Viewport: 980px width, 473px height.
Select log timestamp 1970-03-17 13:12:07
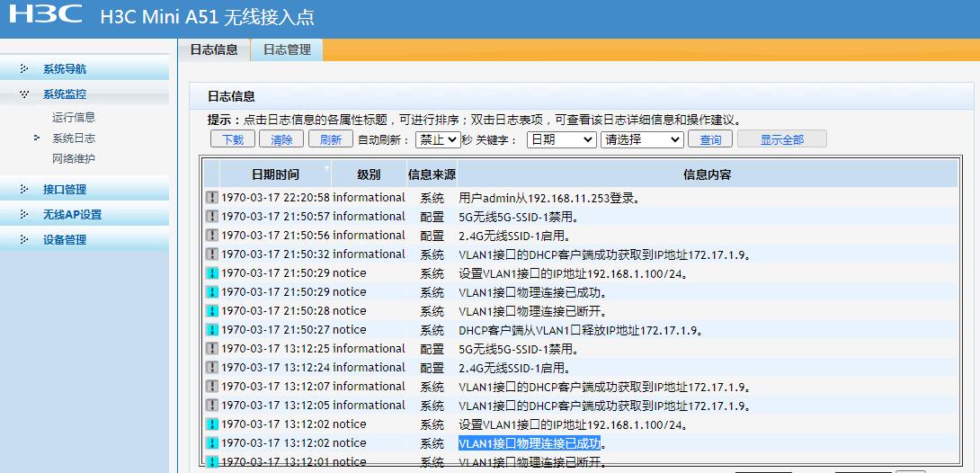click(x=276, y=387)
